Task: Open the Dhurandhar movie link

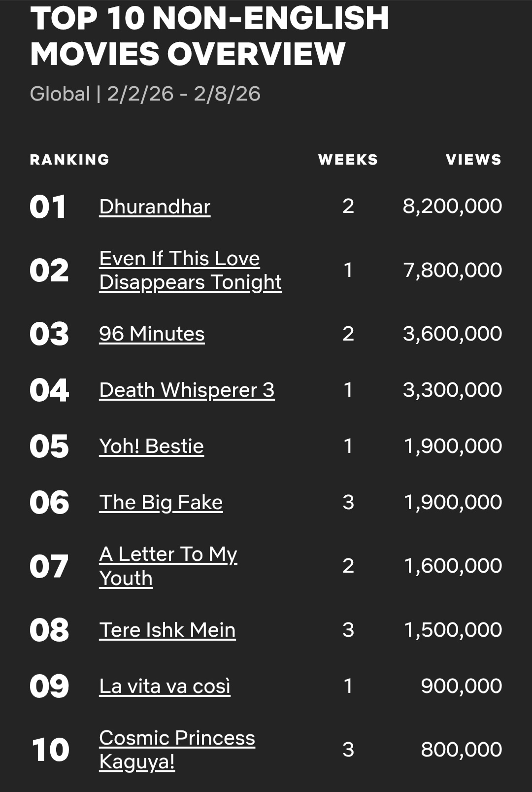Action: (155, 207)
